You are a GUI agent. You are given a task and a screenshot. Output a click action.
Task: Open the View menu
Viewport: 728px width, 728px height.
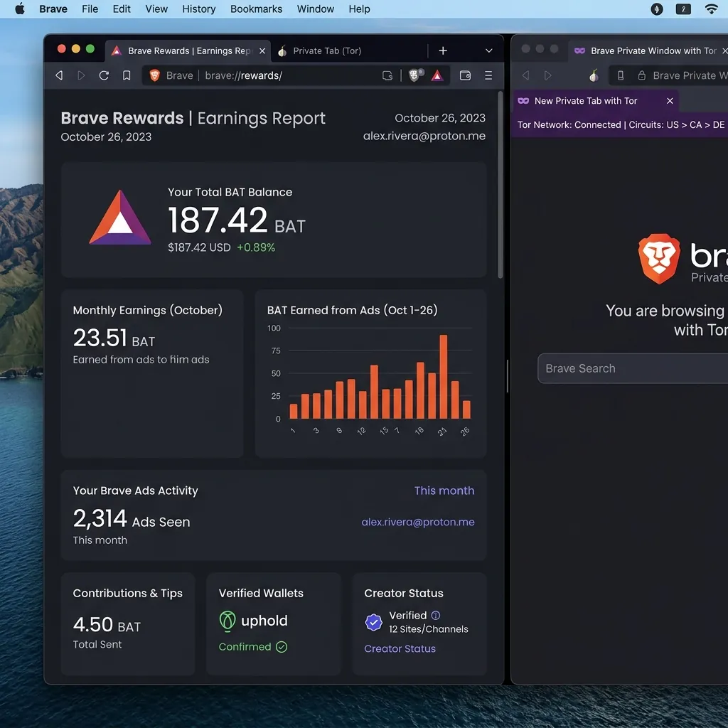(156, 9)
